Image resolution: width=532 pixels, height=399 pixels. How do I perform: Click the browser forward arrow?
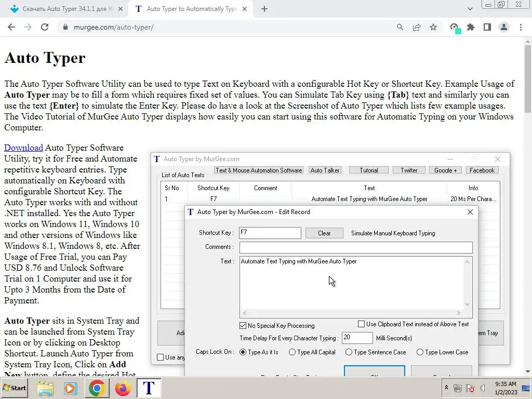click(x=28, y=27)
